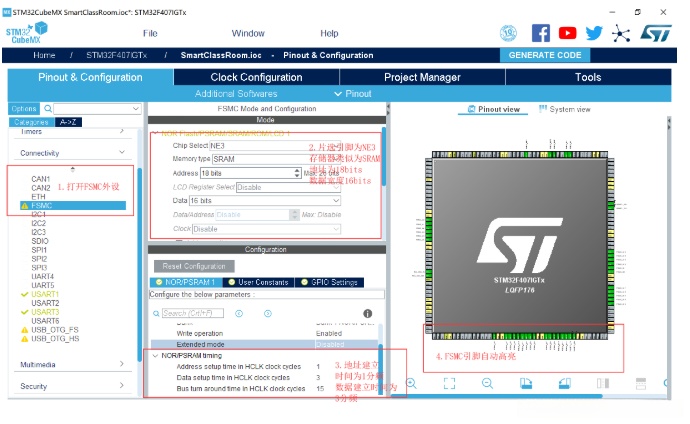Toggle horizontal layout icon in pinout toolbar
The image size is (690, 424).
point(641,384)
